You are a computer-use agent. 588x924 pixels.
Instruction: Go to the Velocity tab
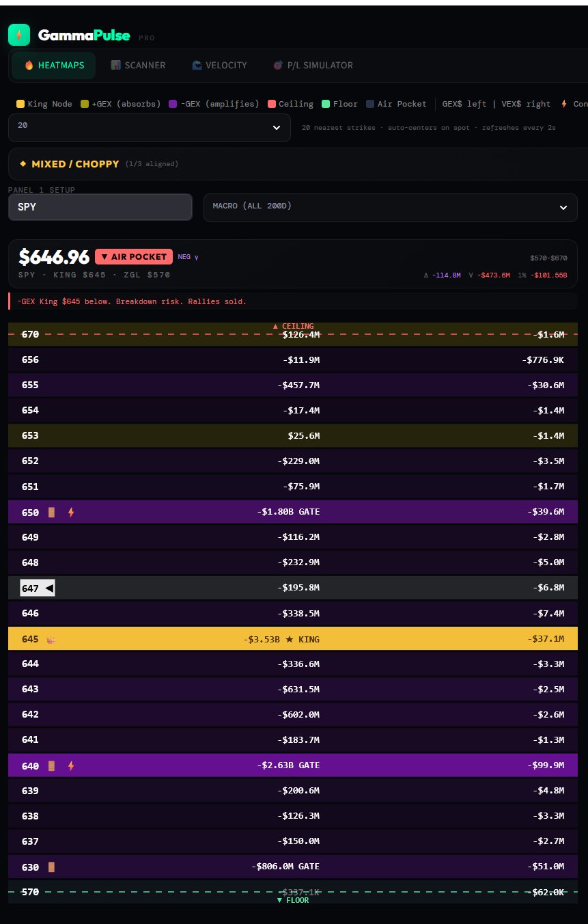219,66
